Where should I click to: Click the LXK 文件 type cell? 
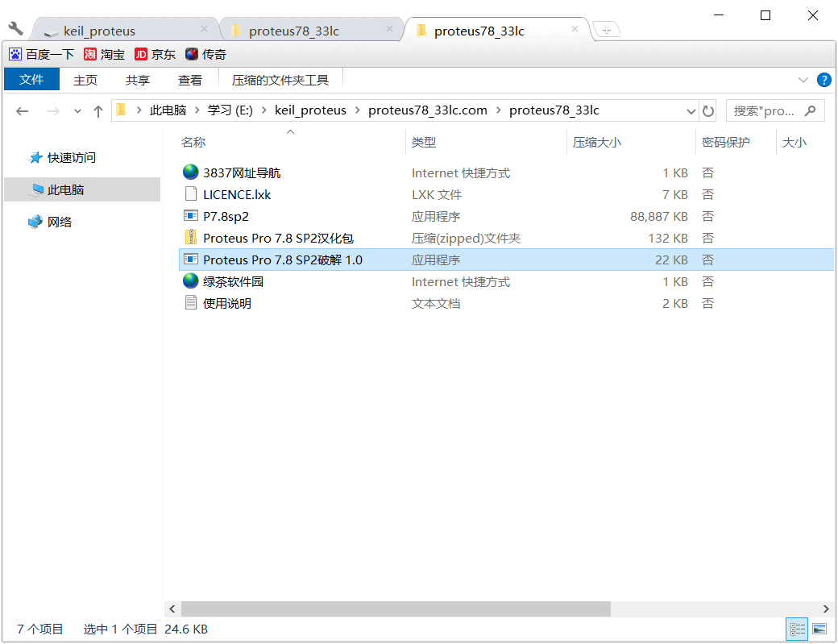click(436, 194)
